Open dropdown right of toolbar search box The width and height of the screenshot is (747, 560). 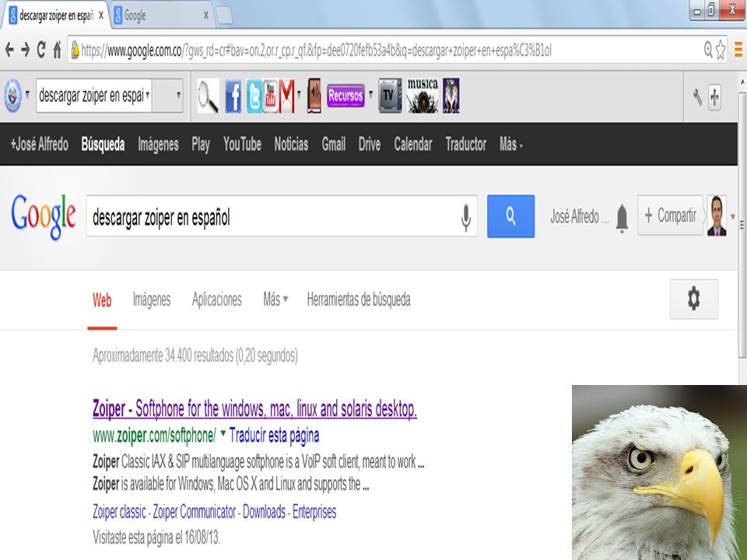pyautogui.click(x=179, y=95)
